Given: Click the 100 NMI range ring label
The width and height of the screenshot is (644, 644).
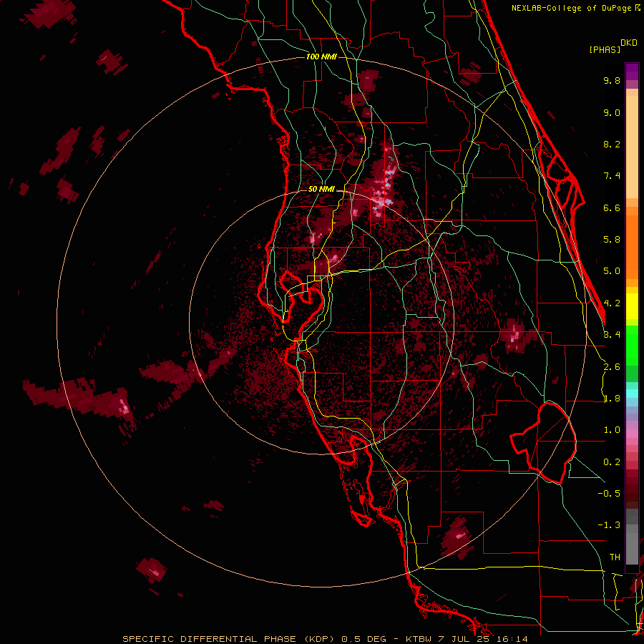Looking at the screenshot, I should [321, 57].
